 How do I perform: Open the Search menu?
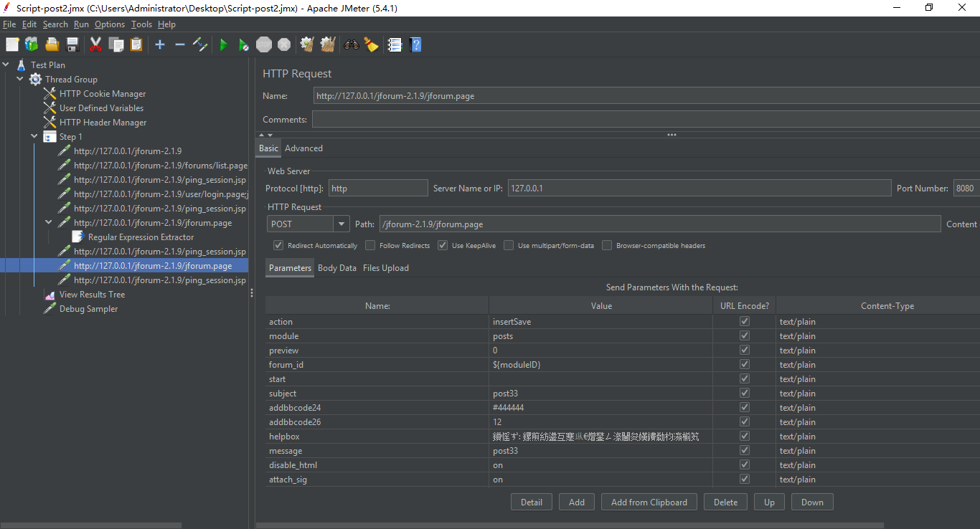pos(55,24)
